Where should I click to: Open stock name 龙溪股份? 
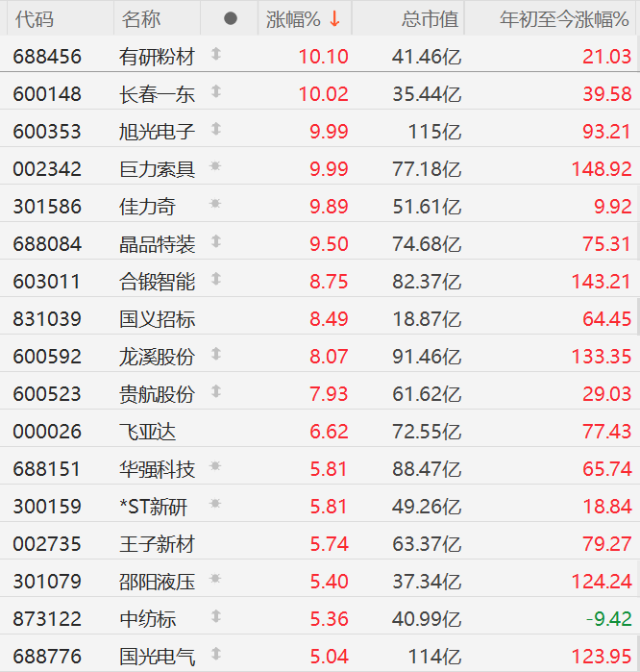tap(157, 357)
